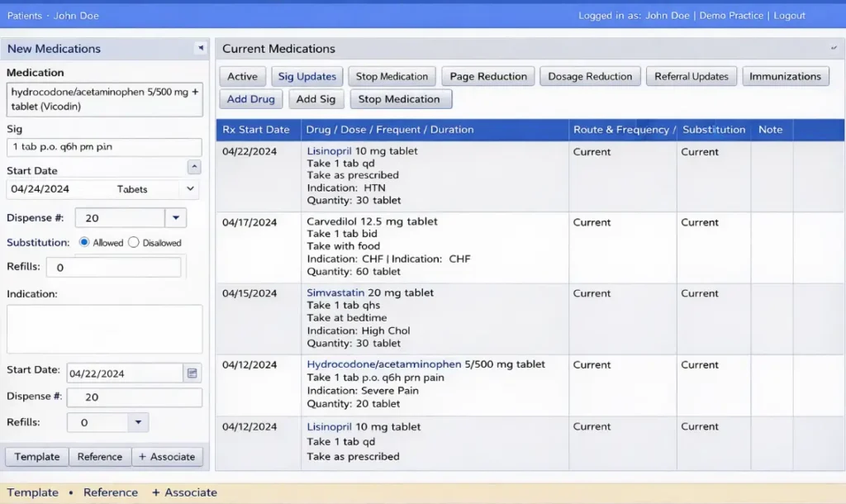This screenshot has height=504, width=846.
Task: Click Logout in the header
Action: pyautogui.click(x=788, y=15)
